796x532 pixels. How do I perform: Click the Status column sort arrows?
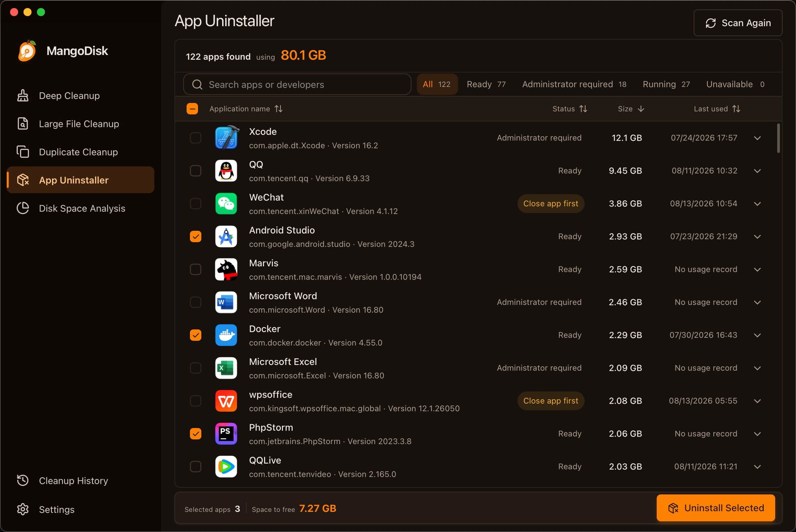pyautogui.click(x=583, y=109)
